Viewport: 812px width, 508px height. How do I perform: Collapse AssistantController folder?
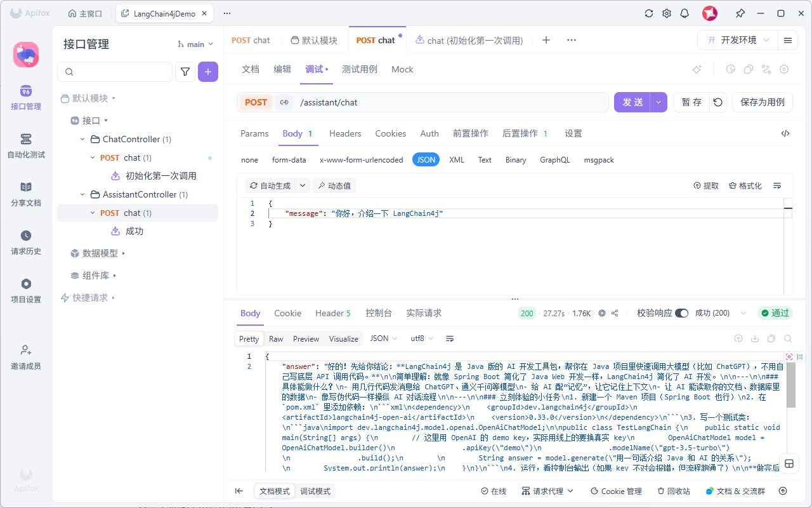click(x=82, y=194)
